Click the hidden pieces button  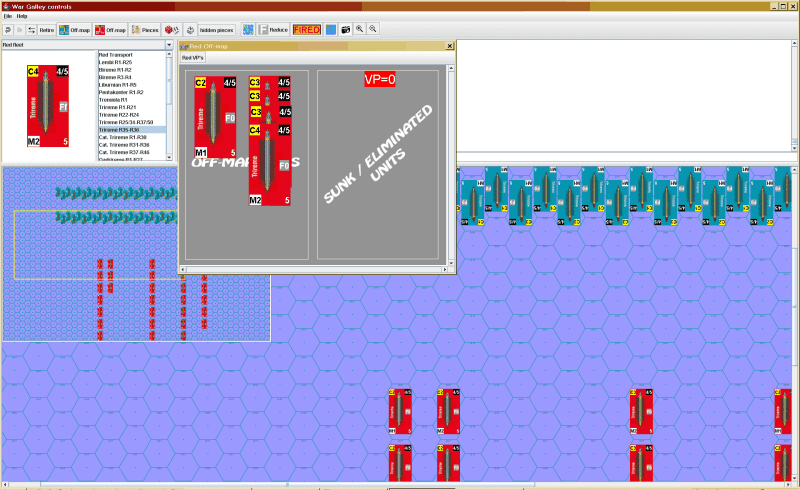click(x=216, y=30)
